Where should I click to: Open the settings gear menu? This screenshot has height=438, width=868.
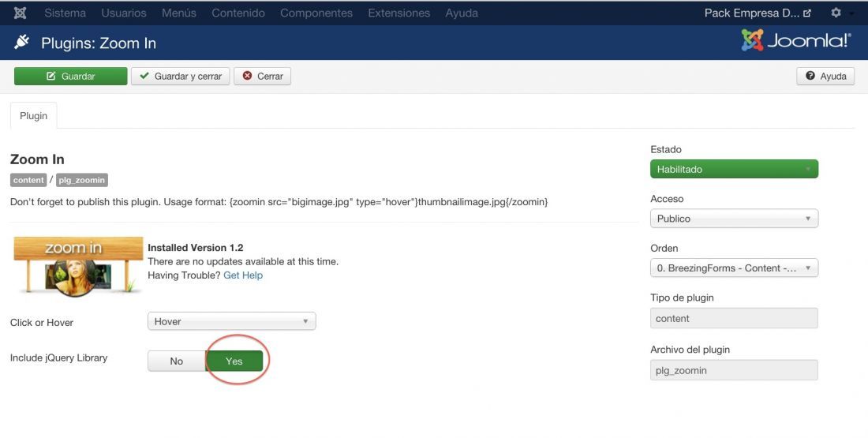(836, 12)
